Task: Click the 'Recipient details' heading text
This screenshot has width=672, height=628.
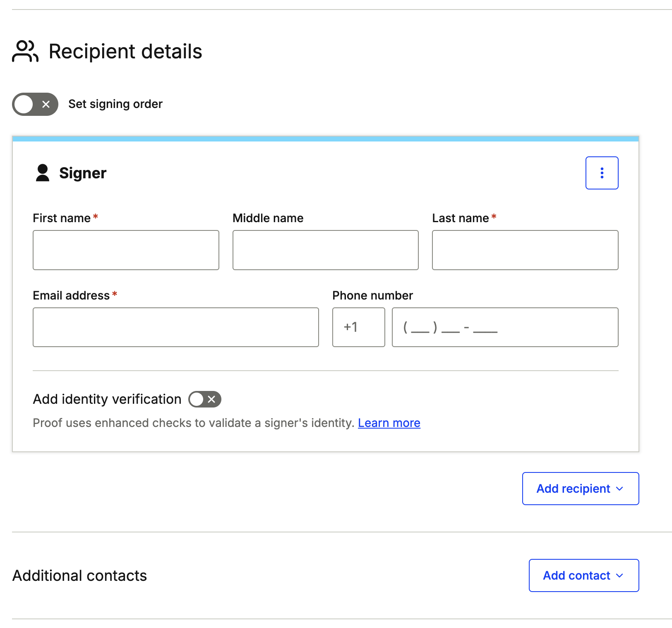Action: coord(125,51)
